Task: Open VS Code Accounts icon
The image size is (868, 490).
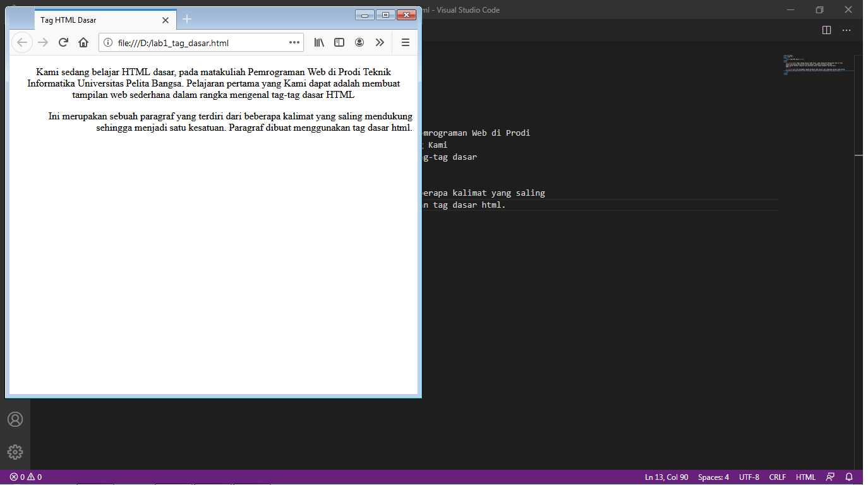Action: pyautogui.click(x=15, y=419)
